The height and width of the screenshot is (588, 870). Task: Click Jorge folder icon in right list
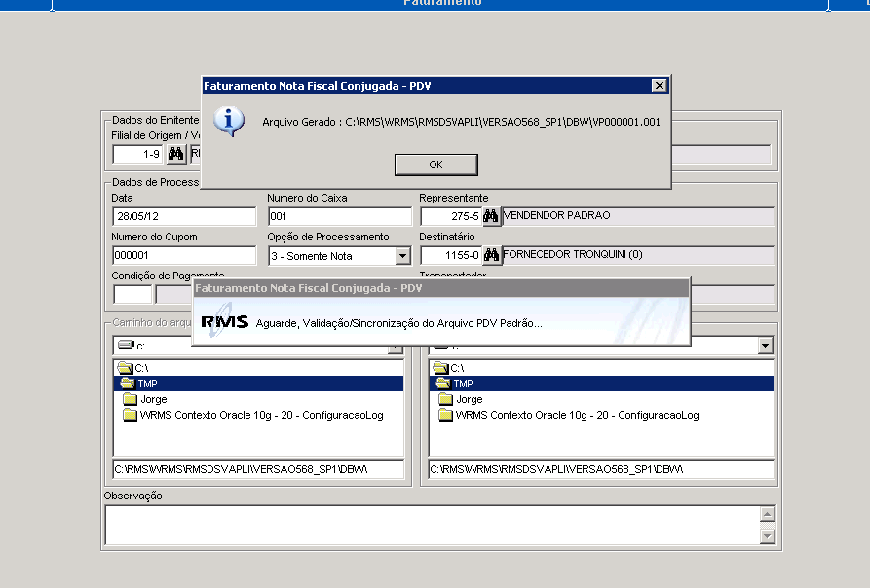click(x=445, y=399)
